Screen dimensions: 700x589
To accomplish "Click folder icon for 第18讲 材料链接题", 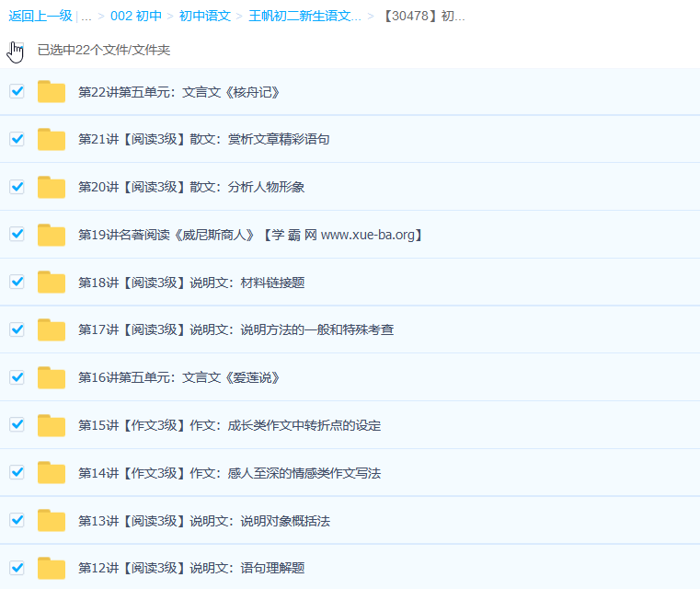I will pyautogui.click(x=52, y=283).
